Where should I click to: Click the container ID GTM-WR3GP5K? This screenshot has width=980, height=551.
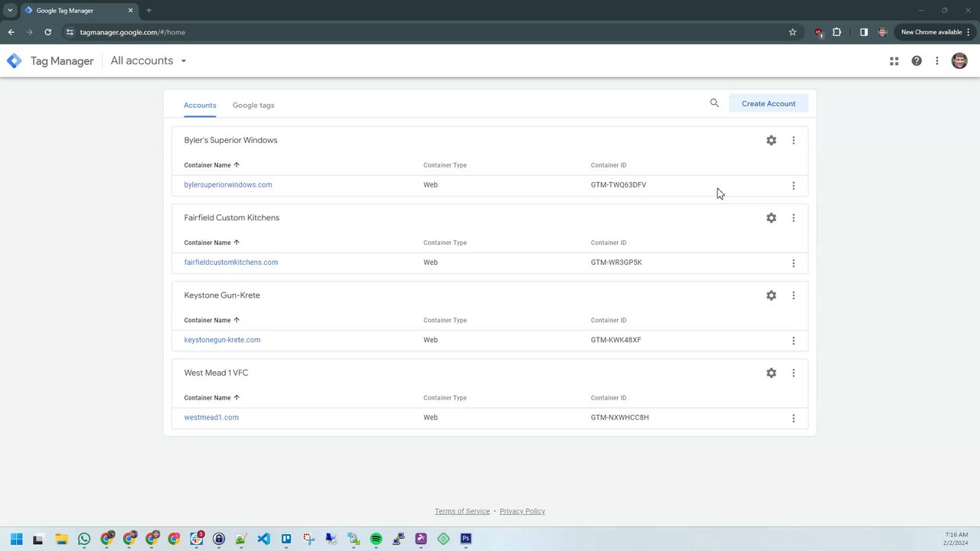click(x=616, y=262)
